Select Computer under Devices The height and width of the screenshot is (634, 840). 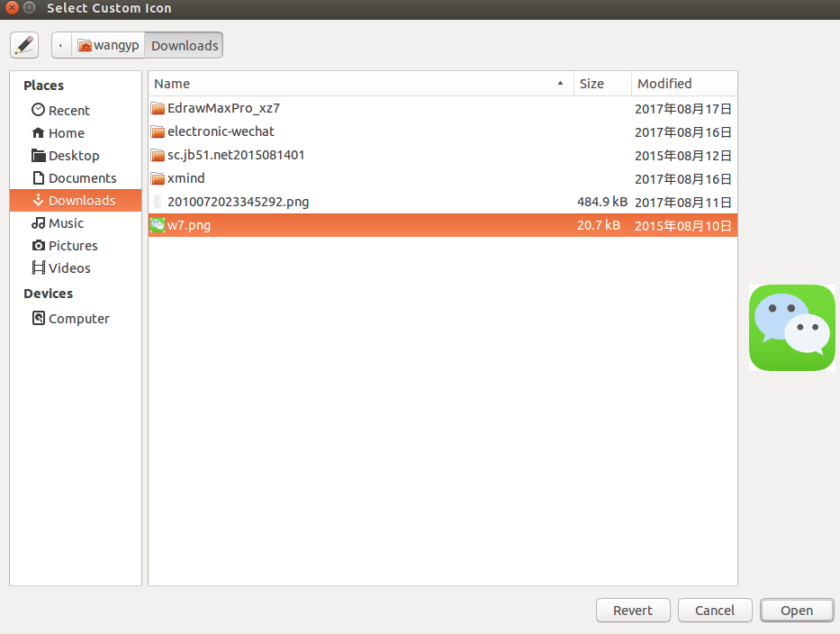pos(78,319)
